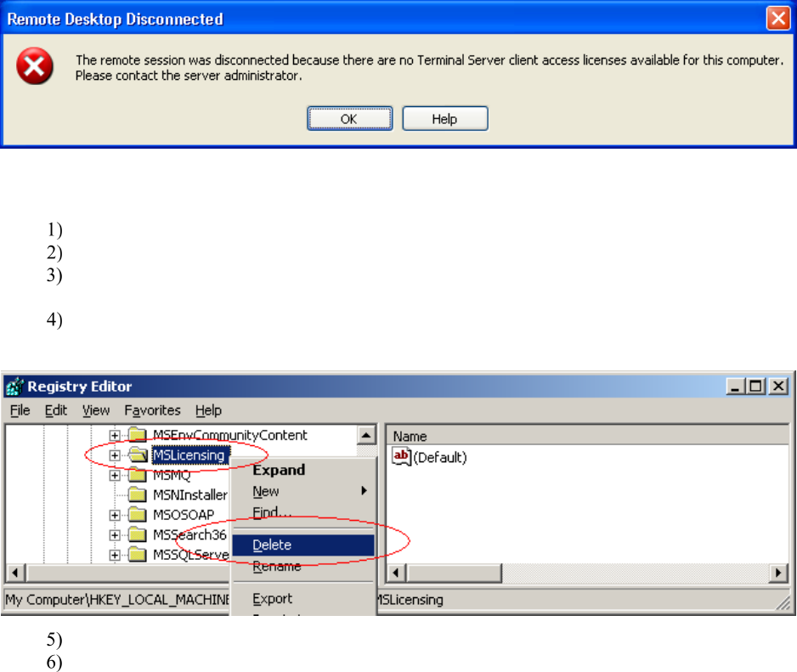Expand the MSSQLServer key
The width and height of the screenshot is (797, 672).
pos(115,555)
